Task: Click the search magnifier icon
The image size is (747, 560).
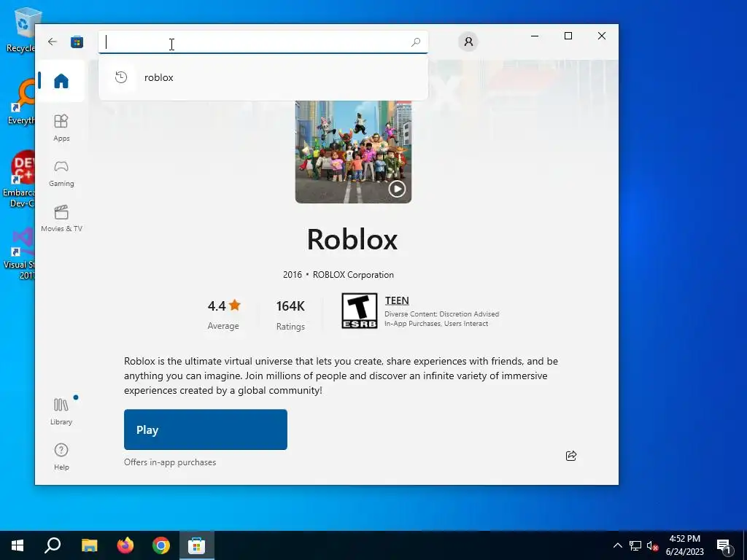Action: (415, 42)
